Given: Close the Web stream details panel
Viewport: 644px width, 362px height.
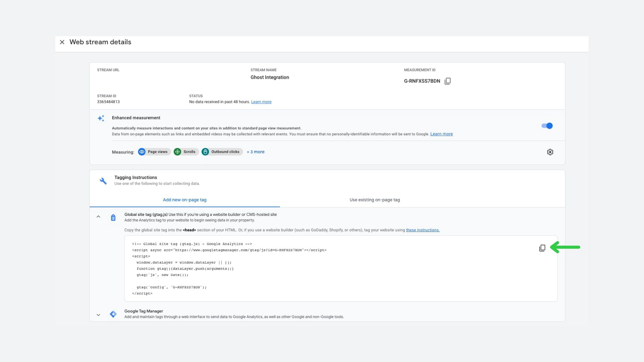Looking at the screenshot, I should [62, 42].
